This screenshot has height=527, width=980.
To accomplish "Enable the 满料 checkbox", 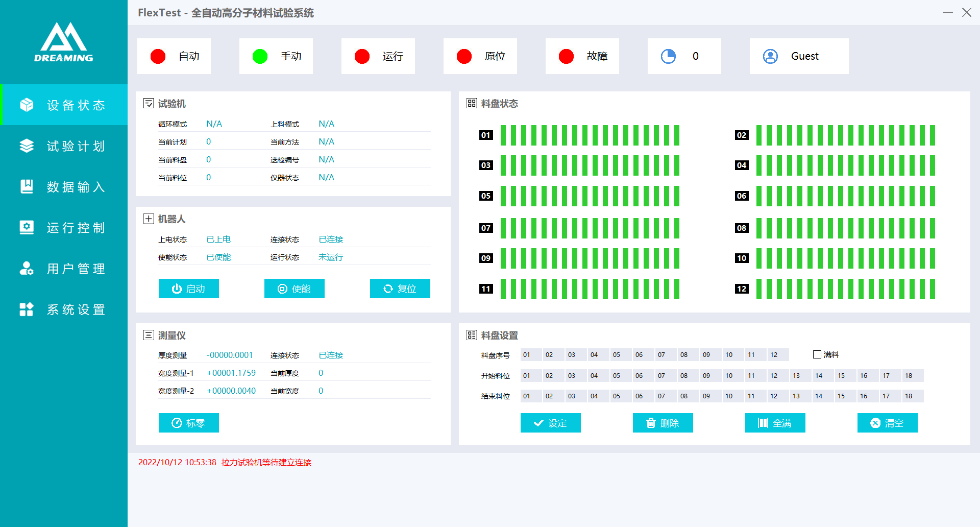I will click(x=817, y=354).
